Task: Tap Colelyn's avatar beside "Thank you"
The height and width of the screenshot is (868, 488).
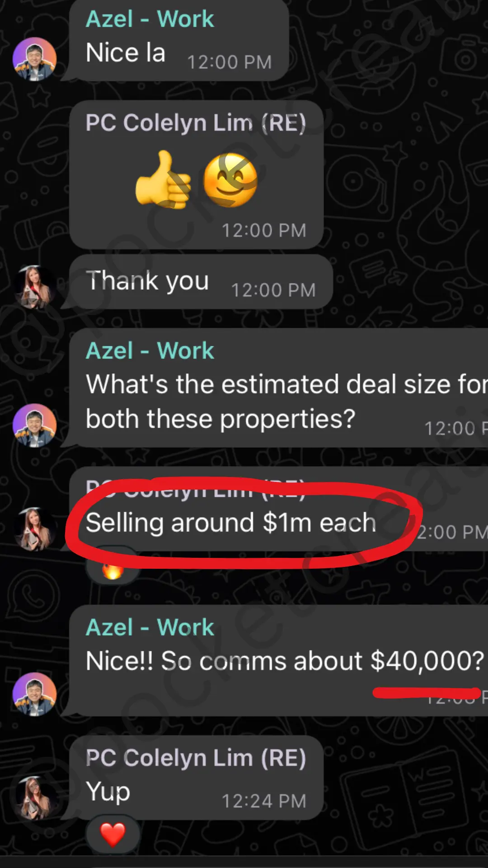Action: tap(34, 287)
